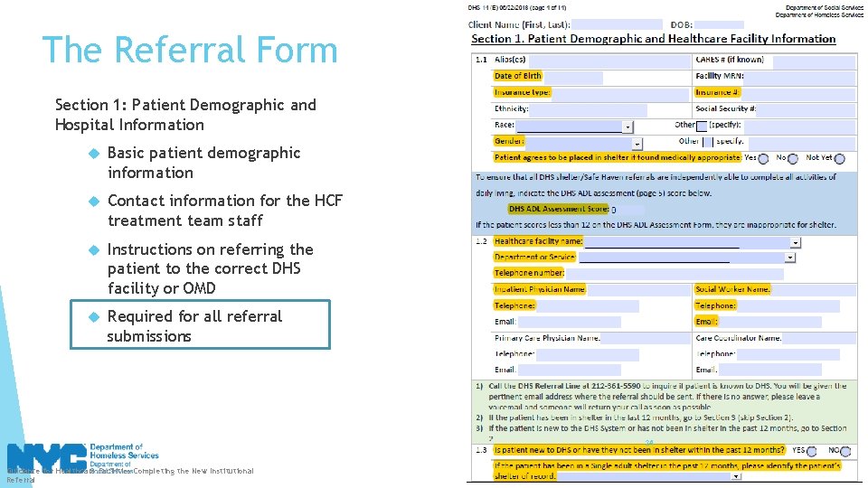Open the Race dropdown
Image resolution: width=868 pixels, height=488 pixels.
click(627, 127)
